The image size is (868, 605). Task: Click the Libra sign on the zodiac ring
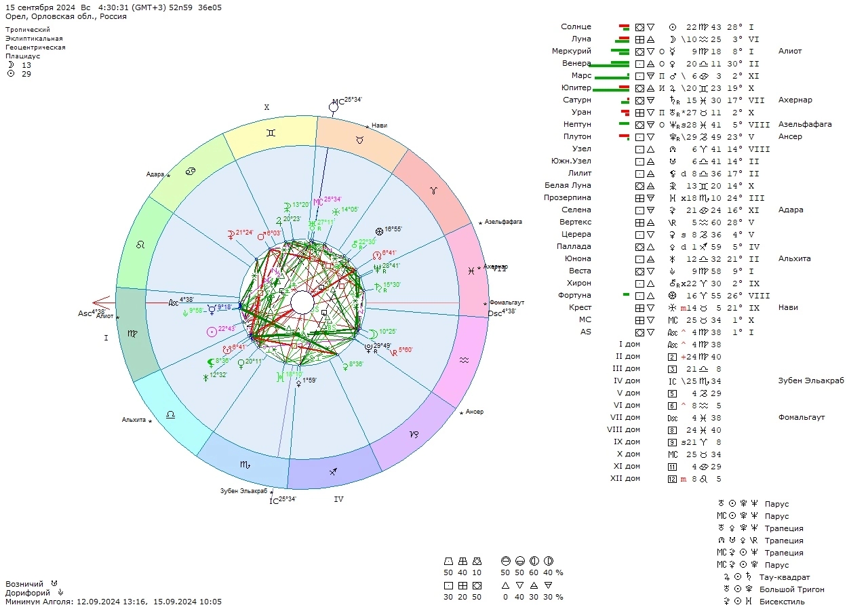pos(170,414)
